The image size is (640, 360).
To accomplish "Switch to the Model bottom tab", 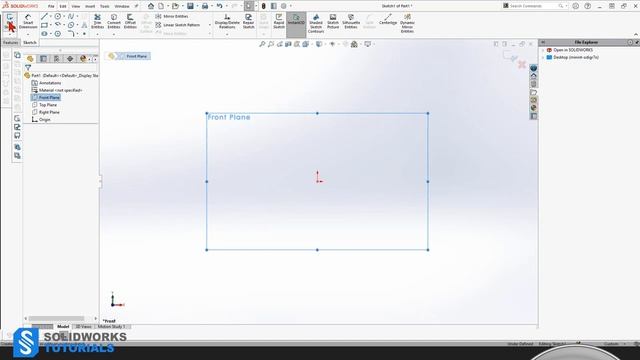I will click(x=63, y=327).
